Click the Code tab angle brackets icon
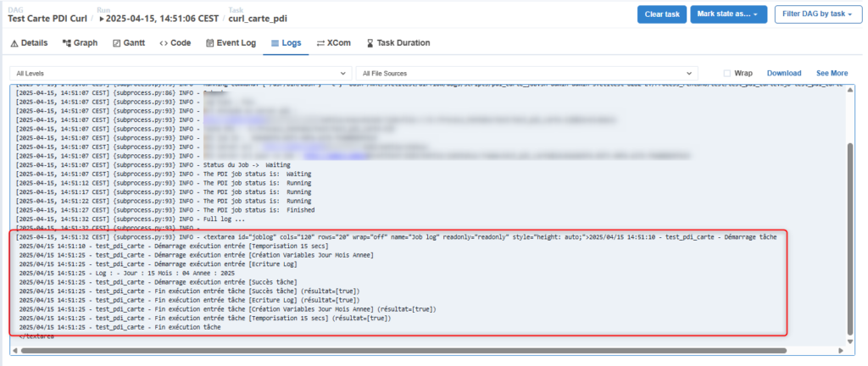 point(164,43)
